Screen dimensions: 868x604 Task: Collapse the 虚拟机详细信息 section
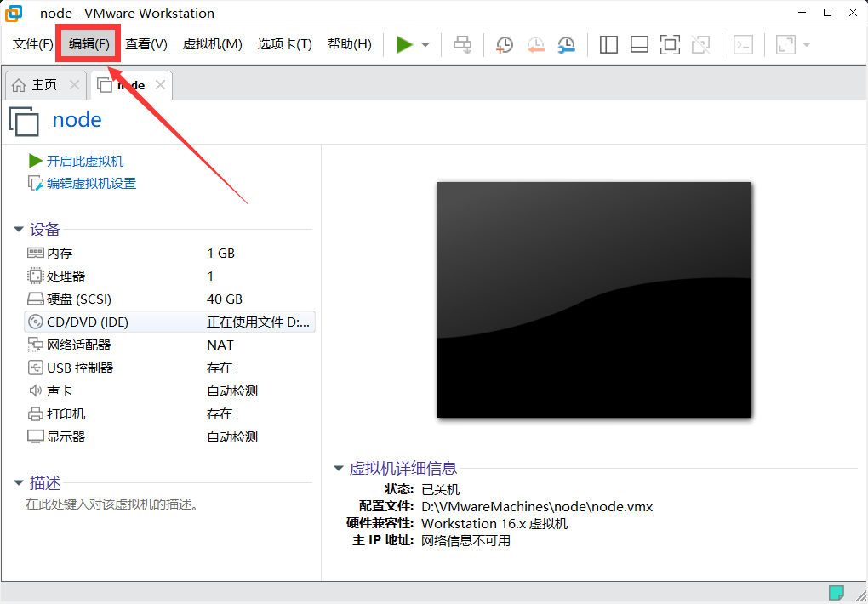pos(338,468)
